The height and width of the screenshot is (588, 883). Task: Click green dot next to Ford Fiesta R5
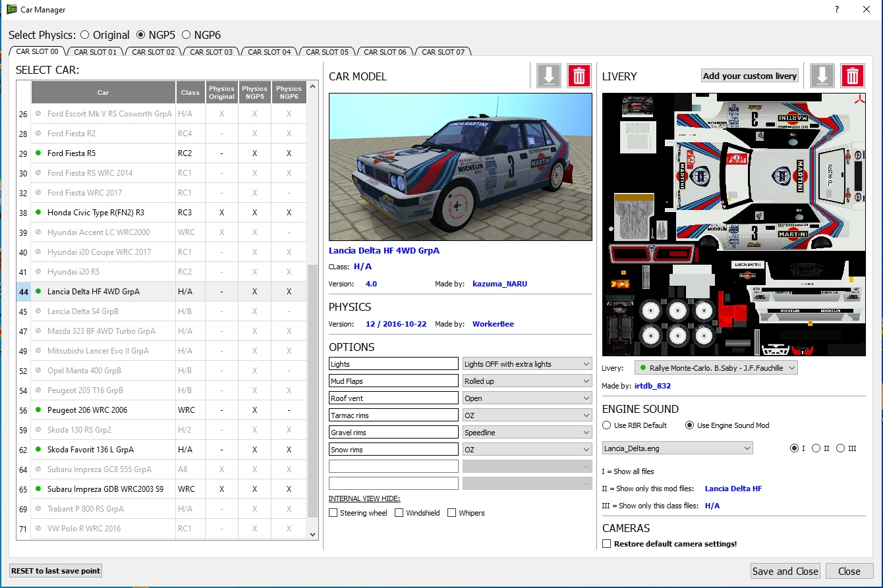(x=38, y=153)
